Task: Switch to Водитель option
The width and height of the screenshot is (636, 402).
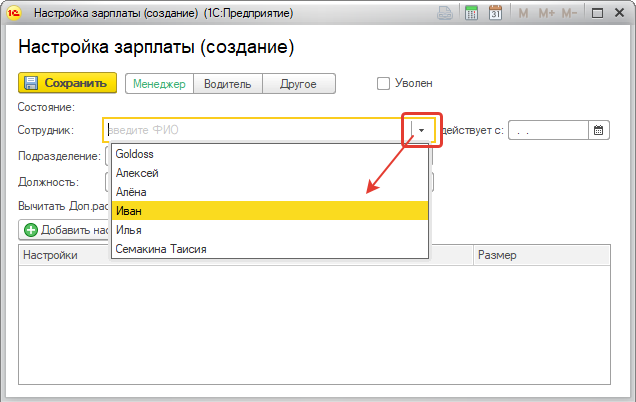Action: [x=228, y=84]
